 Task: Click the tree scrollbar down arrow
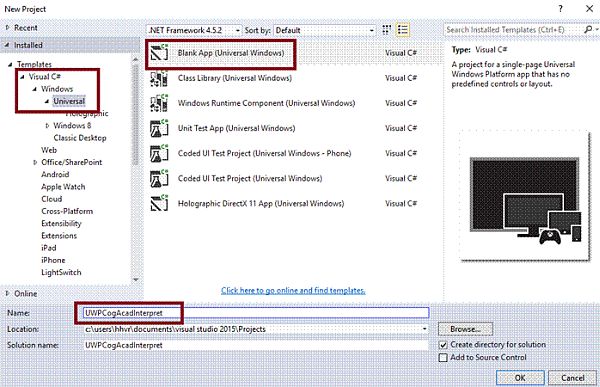click(x=135, y=280)
